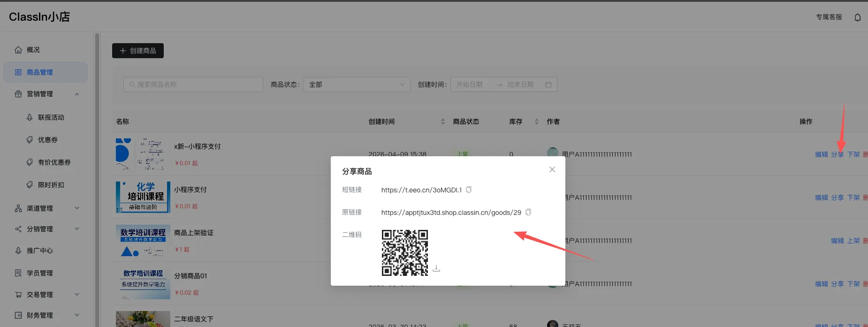868x327 pixels.
Task: Click the calendar icon in date range
Action: point(548,84)
